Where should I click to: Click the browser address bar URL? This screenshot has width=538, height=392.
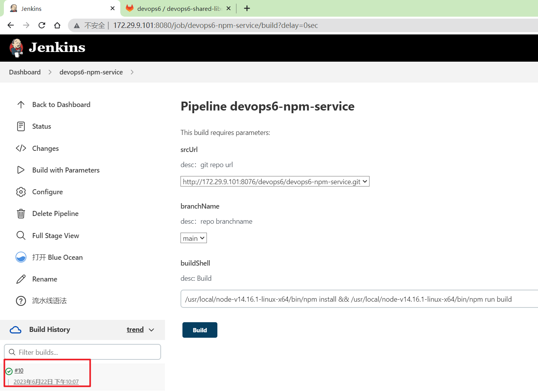point(215,26)
